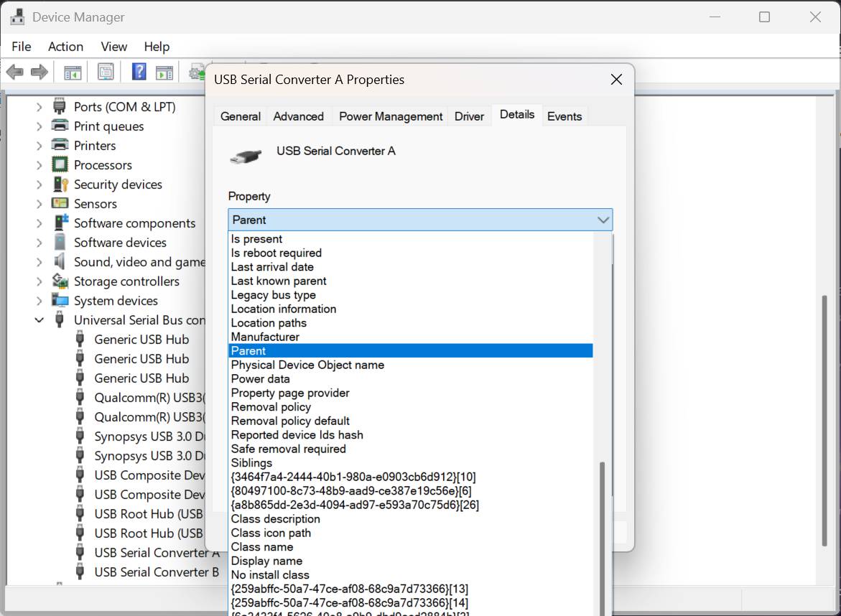Select 'Removal policy default' property
This screenshot has width=841, height=616.
(x=410, y=421)
